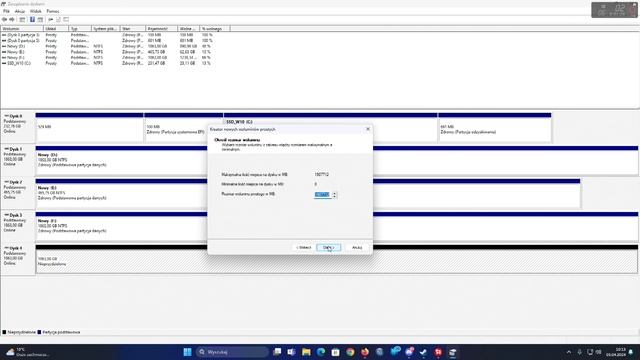Select the Dysk 0 disk label

pos(18,127)
